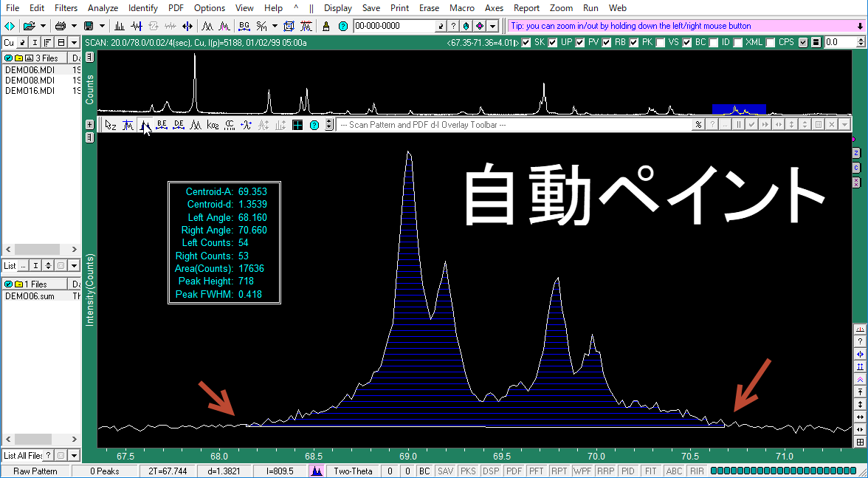This screenshot has width=868, height=478.
Task: Click the D.E tool in overlay toolbar
Action: (x=179, y=125)
